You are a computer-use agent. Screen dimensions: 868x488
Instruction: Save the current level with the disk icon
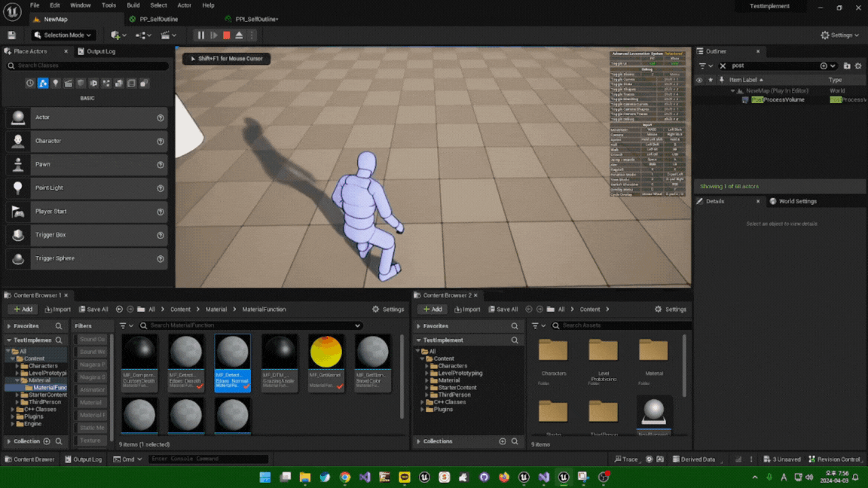(x=11, y=35)
